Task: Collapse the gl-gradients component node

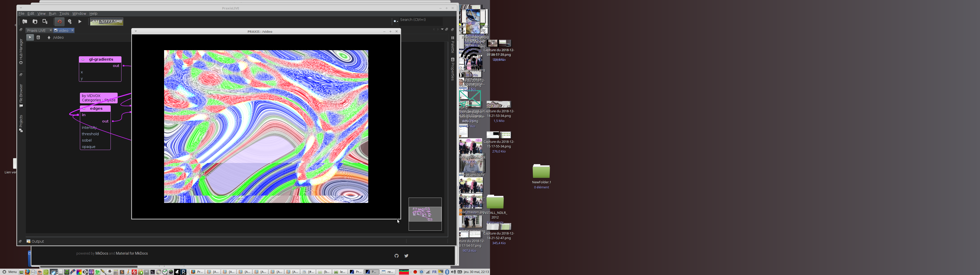Action: tap(83, 60)
